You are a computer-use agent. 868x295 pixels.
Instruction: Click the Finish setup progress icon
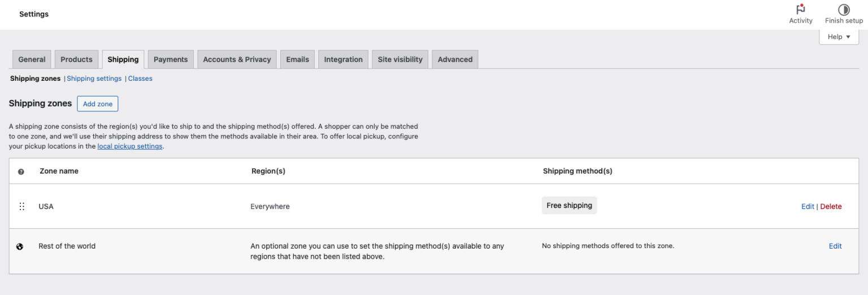[x=844, y=10]
